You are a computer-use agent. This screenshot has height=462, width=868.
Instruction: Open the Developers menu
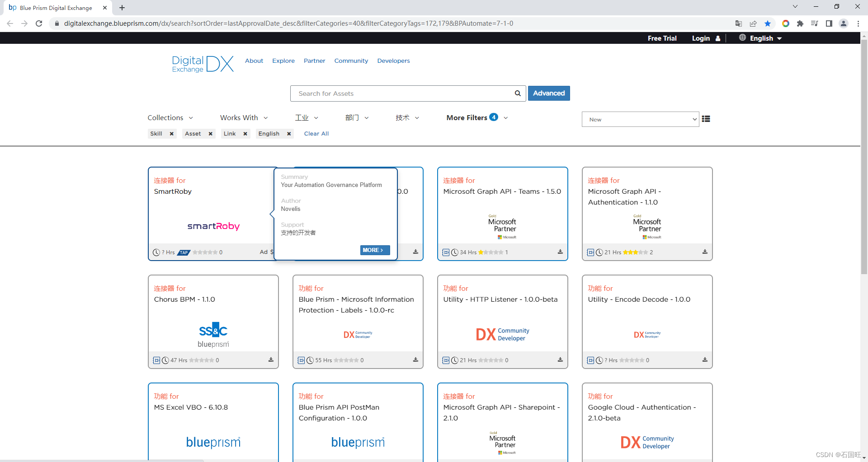[x=393, y=61]
